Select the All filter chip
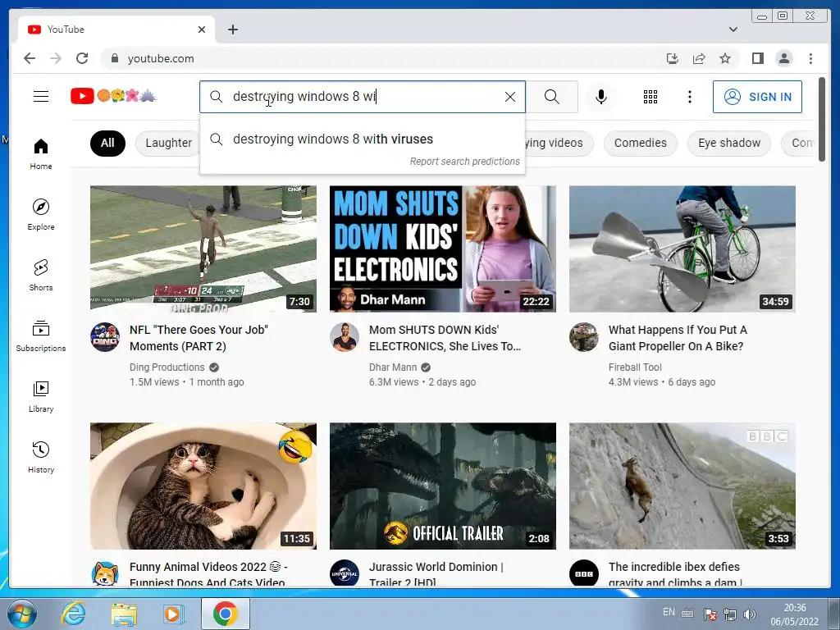 (107, 143)
